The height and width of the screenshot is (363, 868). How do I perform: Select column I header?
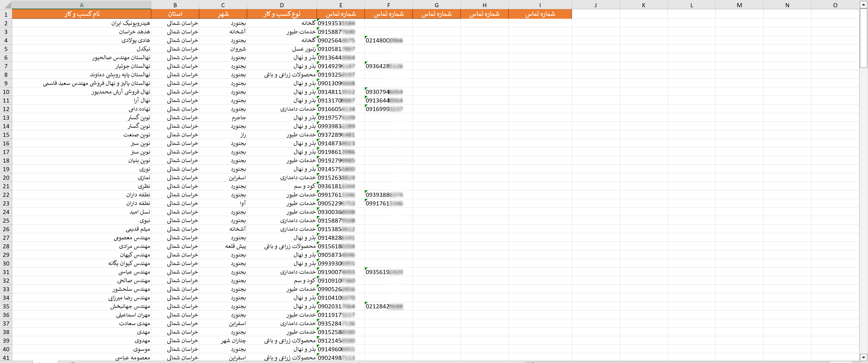(x=540, y=5)
